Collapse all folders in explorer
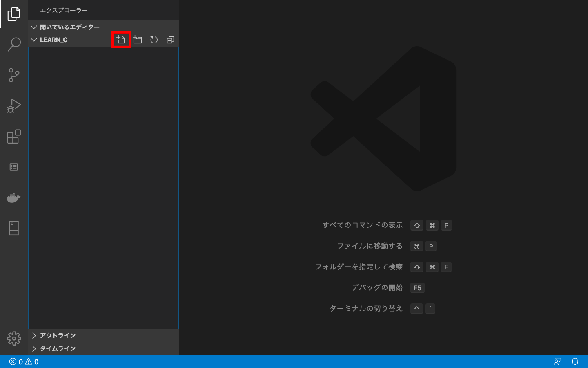Screen dimensions: 588x368 coord(170,40)
